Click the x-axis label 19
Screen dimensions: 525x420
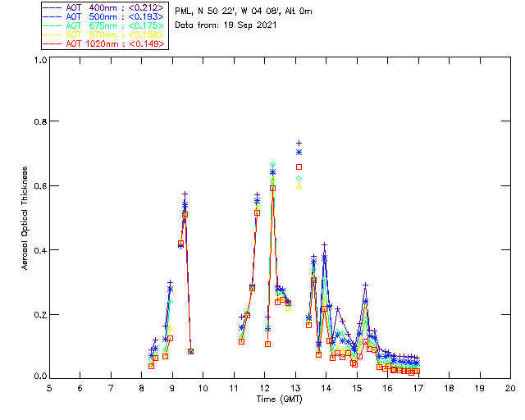(x=480, y=388)
